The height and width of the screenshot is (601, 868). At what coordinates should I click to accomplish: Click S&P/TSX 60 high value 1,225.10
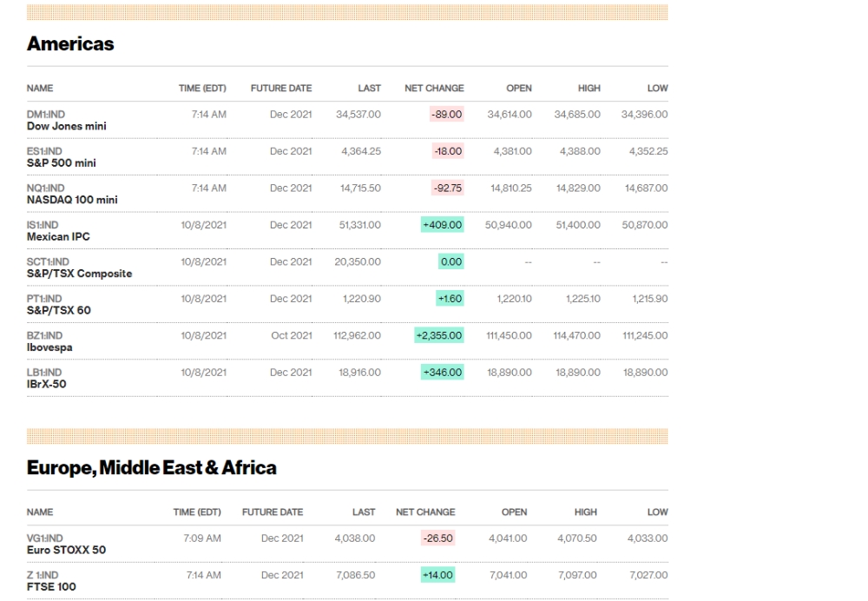click(x=583, y=299)
